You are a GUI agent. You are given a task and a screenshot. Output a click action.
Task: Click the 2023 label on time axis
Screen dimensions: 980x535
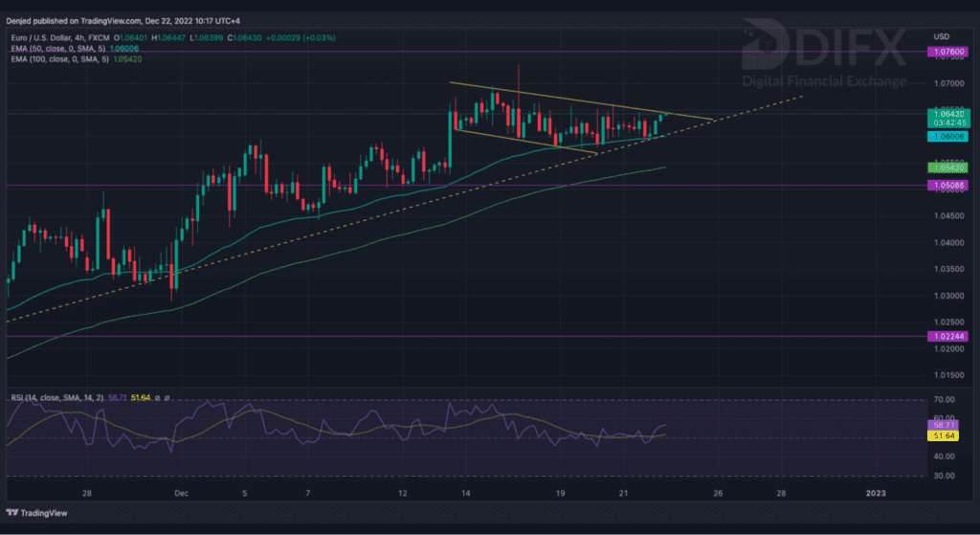click(876, 494)
